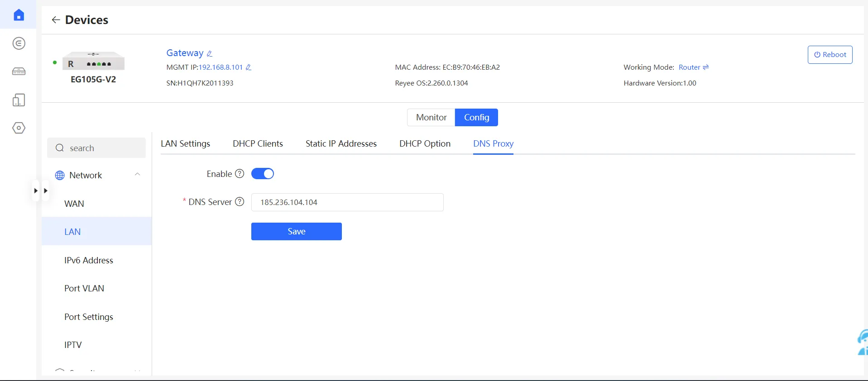Click the Reboot button
Viewport: 868px width, 381px height.
830,55
